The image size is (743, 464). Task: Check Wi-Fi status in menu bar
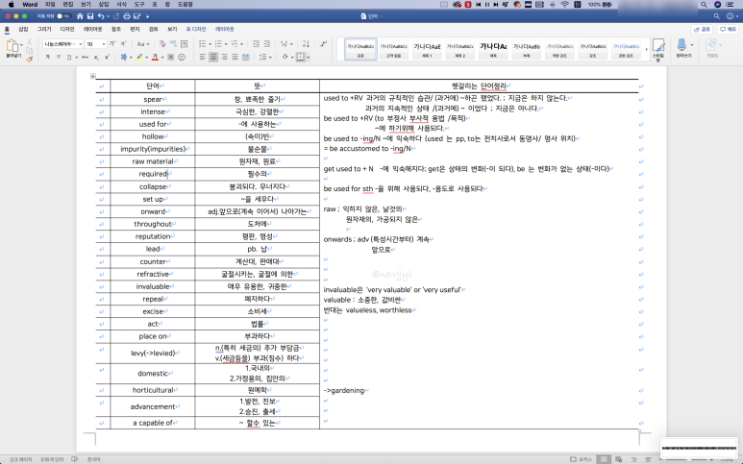coord(565,4)
